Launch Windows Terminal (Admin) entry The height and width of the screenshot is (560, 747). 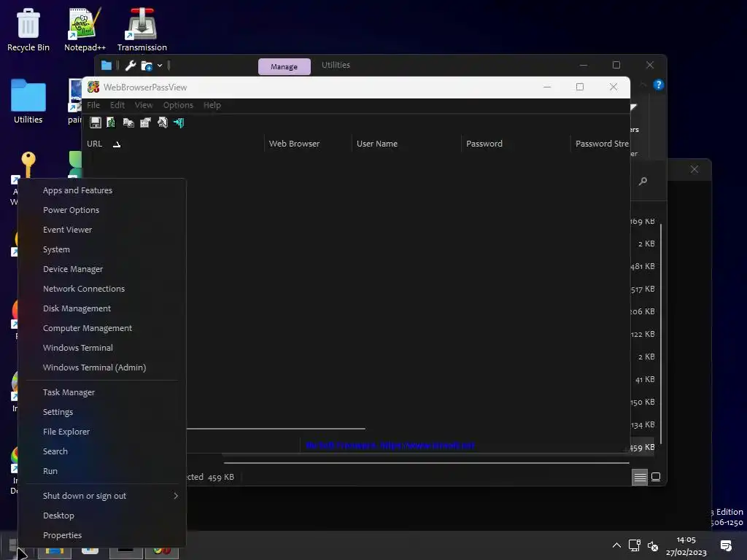pyautogui.click(x=101, y=367)
